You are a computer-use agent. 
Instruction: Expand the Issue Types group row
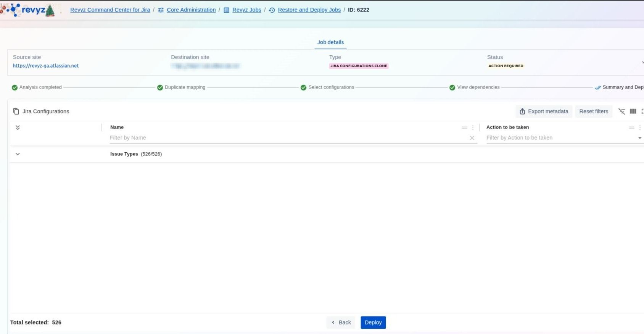pyautogui.click(x=18, y=154)
